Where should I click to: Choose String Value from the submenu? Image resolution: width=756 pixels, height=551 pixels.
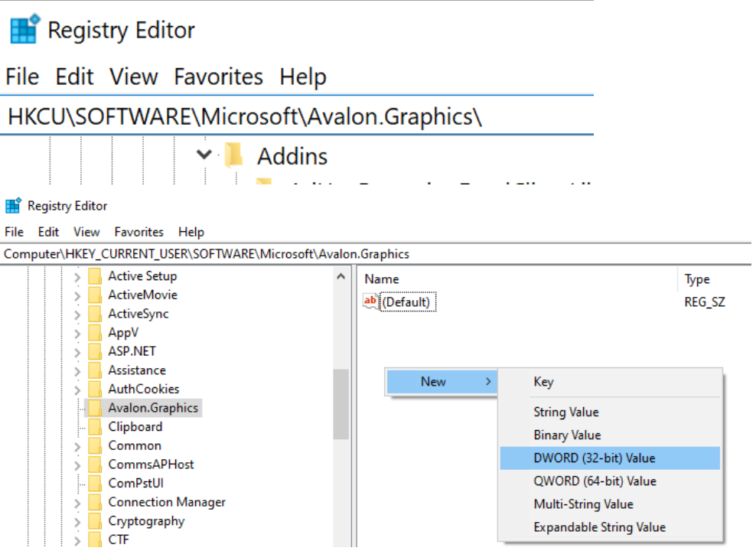(x=610, y=412)
